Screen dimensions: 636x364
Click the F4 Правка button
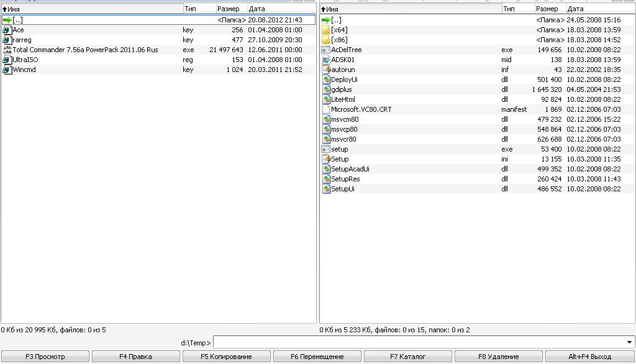pos(135,357)
